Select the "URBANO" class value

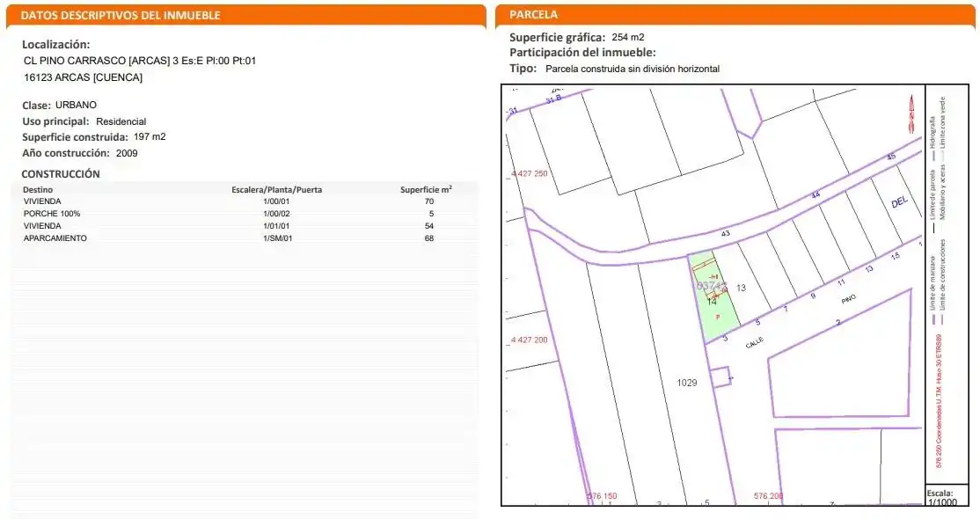pyautogui.click(x=76, y=105)
